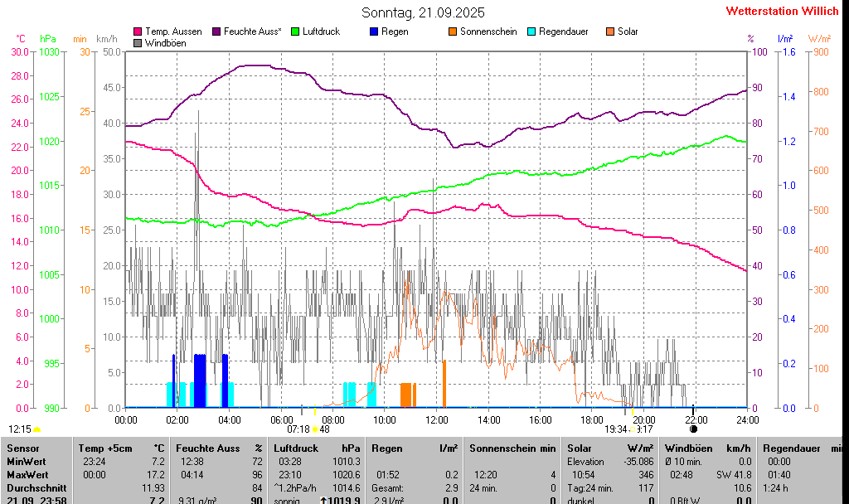Click the date heading Sonntag, 21.09.2025

click(424, 12)
